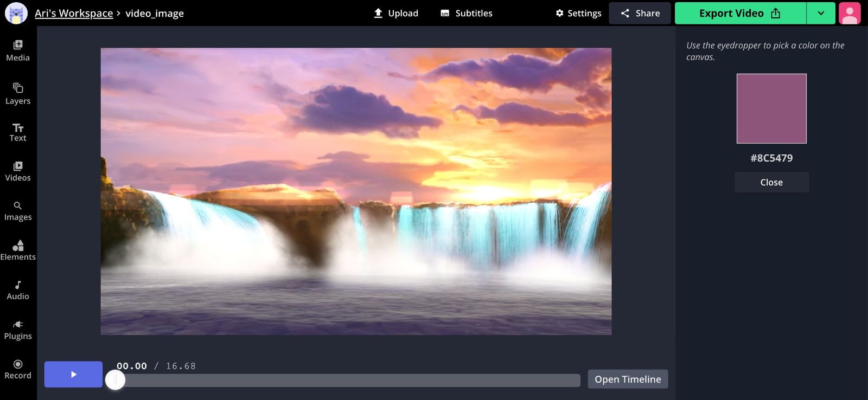Click the user profile avatar
868x400 pixels.
[x=850, y=14]
